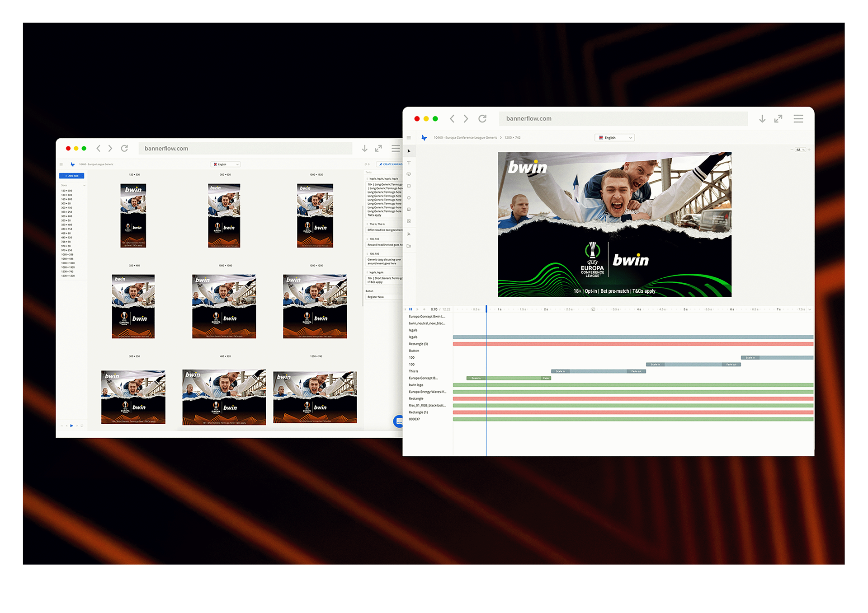Open the browser menu in right window

tap(798, 119)
